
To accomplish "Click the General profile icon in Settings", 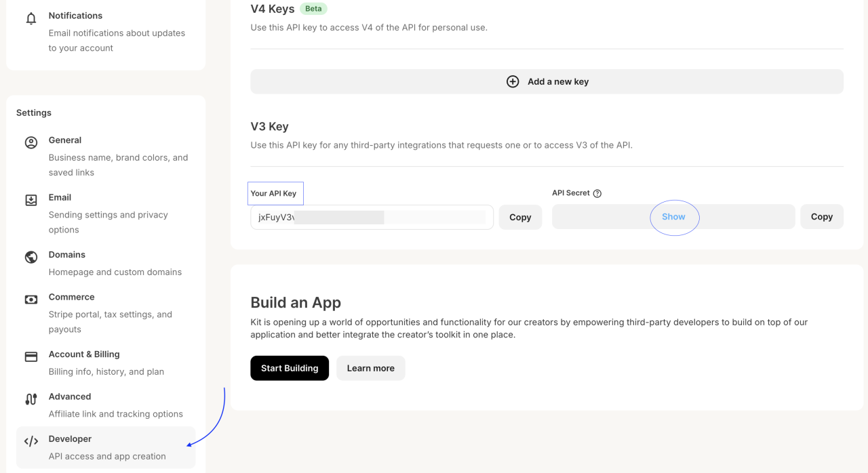I will click(x=31, y=142).
